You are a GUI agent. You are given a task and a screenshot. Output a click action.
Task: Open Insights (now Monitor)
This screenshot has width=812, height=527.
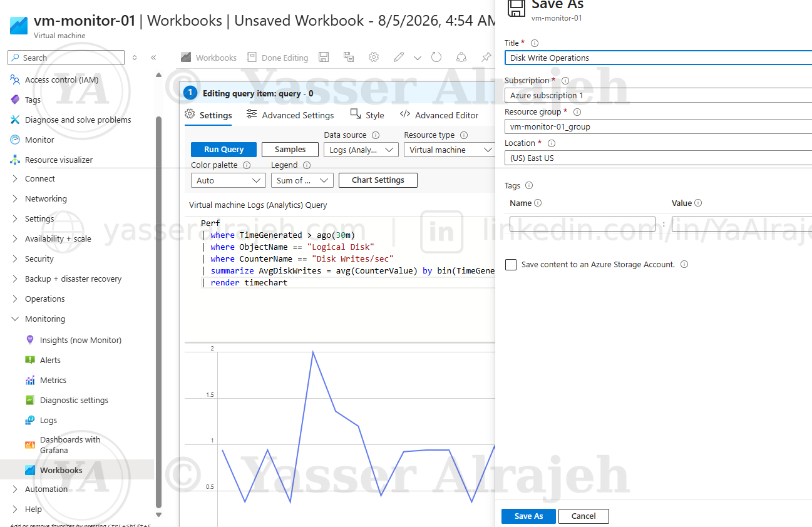click(80, 340)
